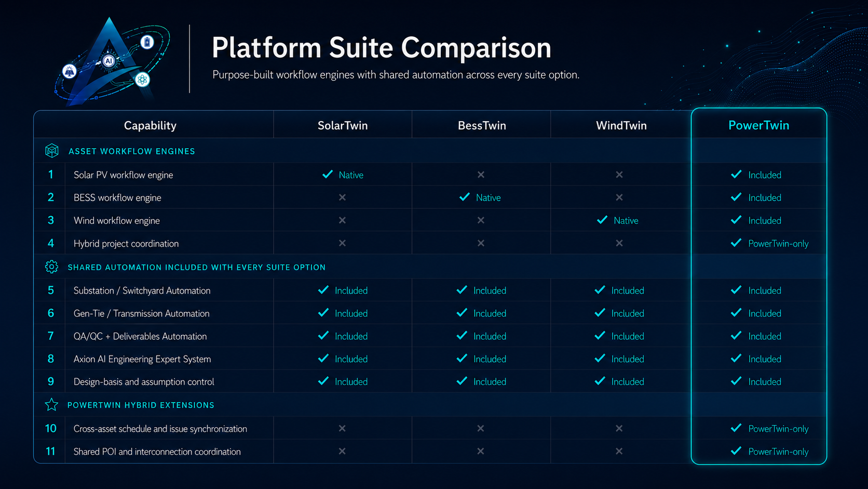Click SolarTwin X mark for BESS workflow engine
This screenshot has height=489, width=868.
coord(342,197)
